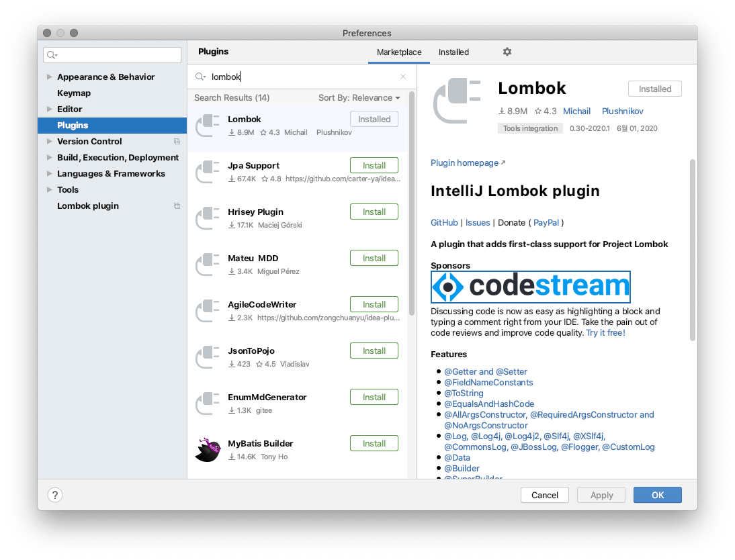Screen dimensions: 735x560
Task: Click the OK button
Action: [x=657, y=495]
